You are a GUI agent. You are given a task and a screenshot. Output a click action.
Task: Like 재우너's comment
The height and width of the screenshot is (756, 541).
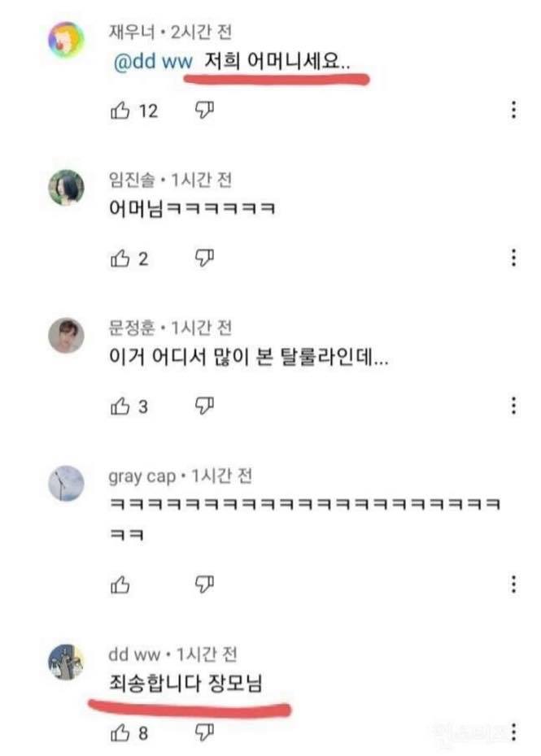(120, 111)
